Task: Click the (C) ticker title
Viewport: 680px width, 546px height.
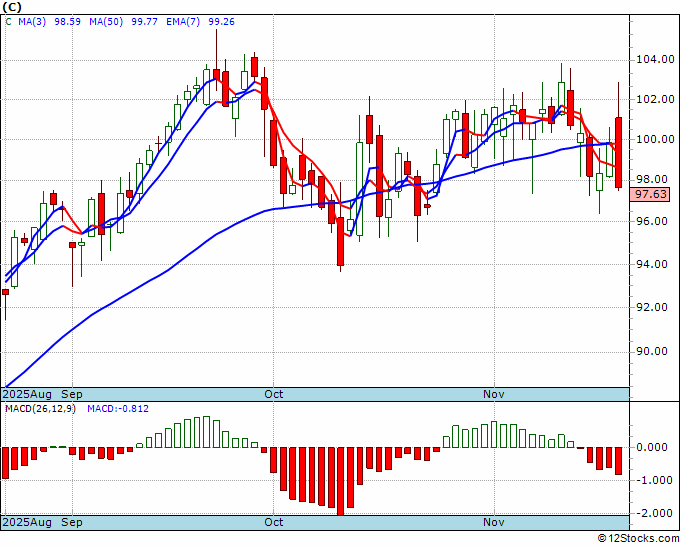Action: pyautogui.click(x=12, y=7)
